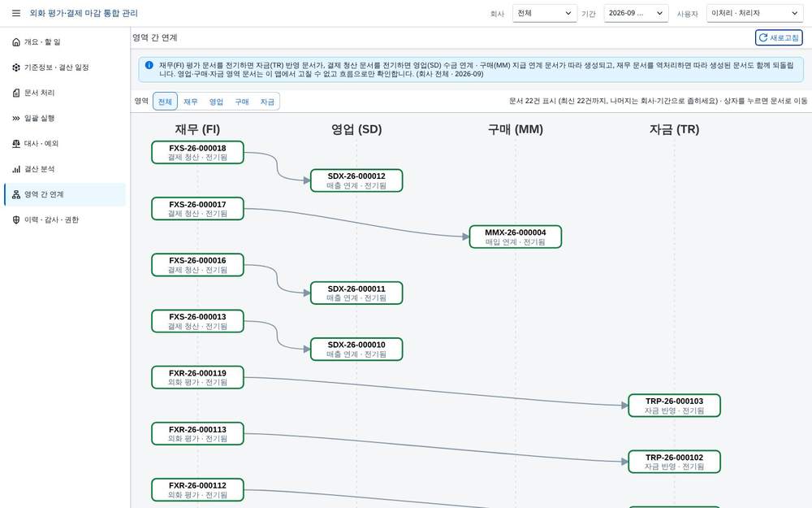Open document box FXS-26-000018

point(197,153)
